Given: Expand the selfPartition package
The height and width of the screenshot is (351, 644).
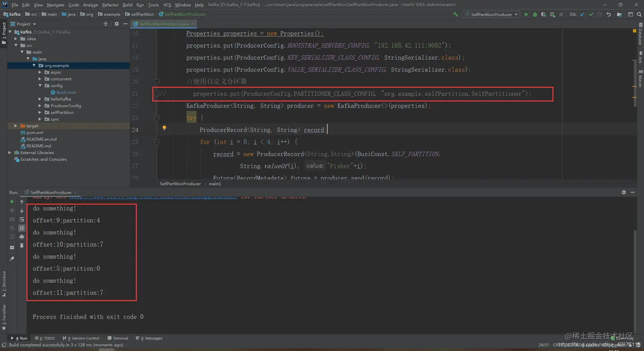Looking at the screenshot, I should point(40,112).
